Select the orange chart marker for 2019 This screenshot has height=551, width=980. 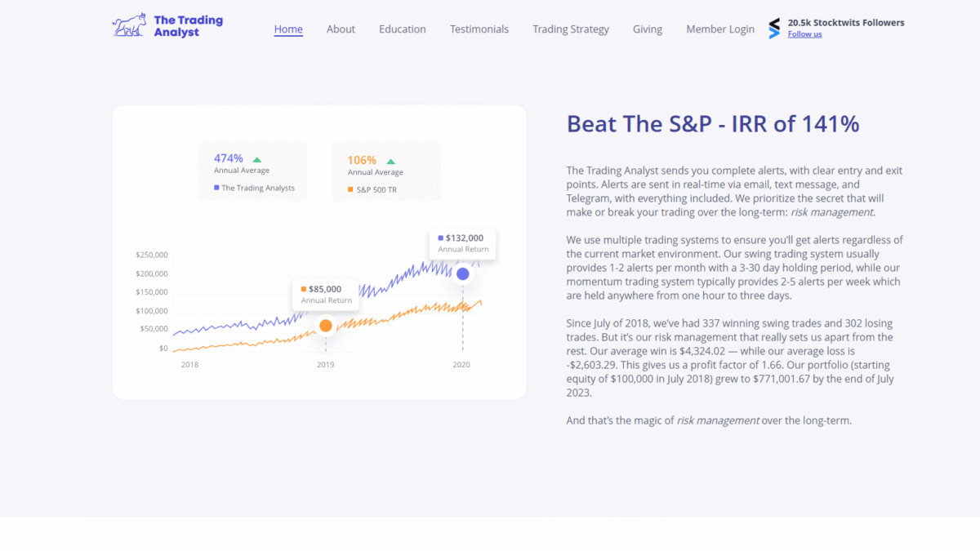pos(325,326)
